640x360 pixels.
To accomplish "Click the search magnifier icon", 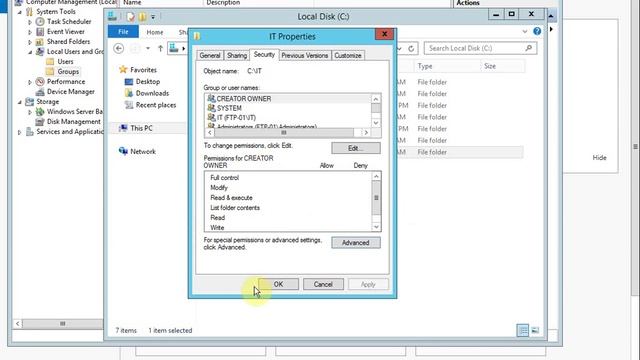I will 529,48.
